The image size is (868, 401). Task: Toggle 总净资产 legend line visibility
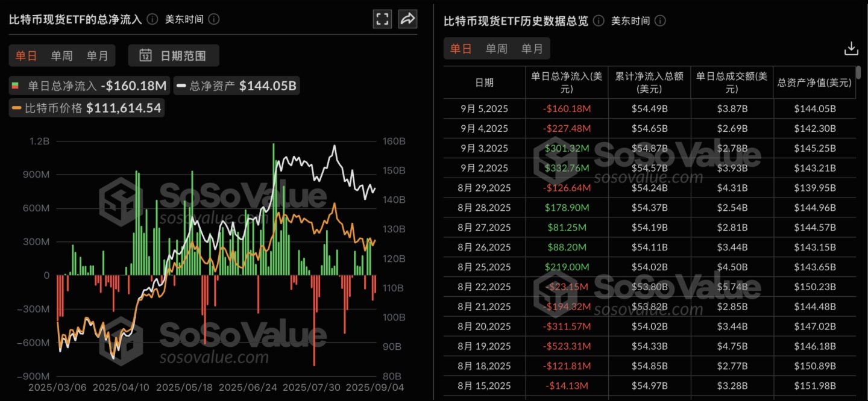click(x=236, y=86)
